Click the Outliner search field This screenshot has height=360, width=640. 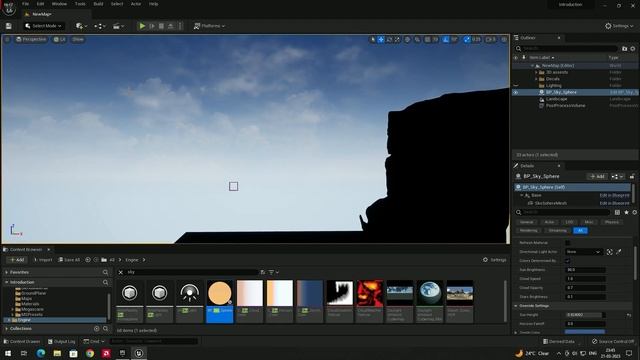[567, 49]
